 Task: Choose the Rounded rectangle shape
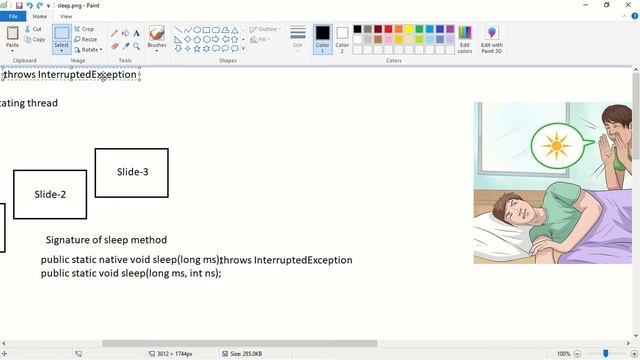click(x=216, y=30)
